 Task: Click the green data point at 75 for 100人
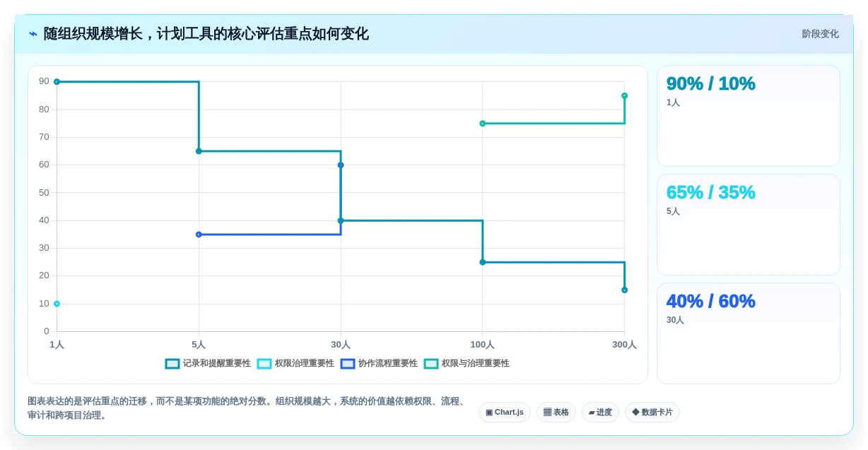coord(483,124)
